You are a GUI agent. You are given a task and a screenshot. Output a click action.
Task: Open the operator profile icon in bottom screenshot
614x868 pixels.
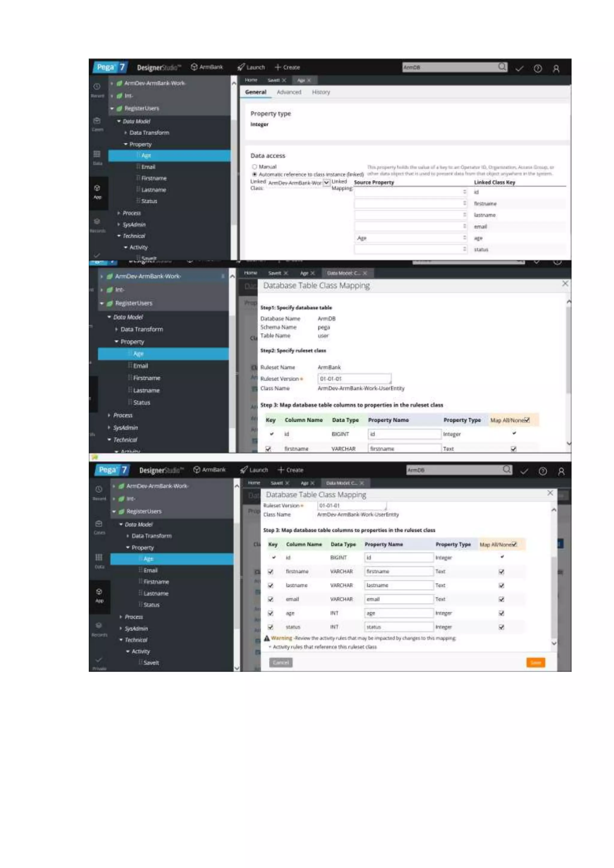point(561,471)
